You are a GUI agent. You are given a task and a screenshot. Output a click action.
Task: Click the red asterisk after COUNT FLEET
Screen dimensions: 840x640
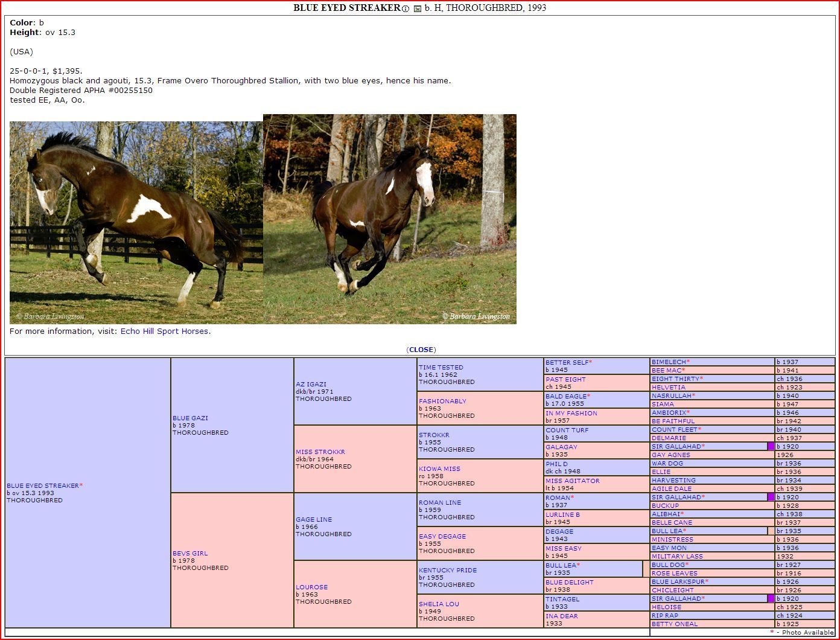[x=699, y=429]
